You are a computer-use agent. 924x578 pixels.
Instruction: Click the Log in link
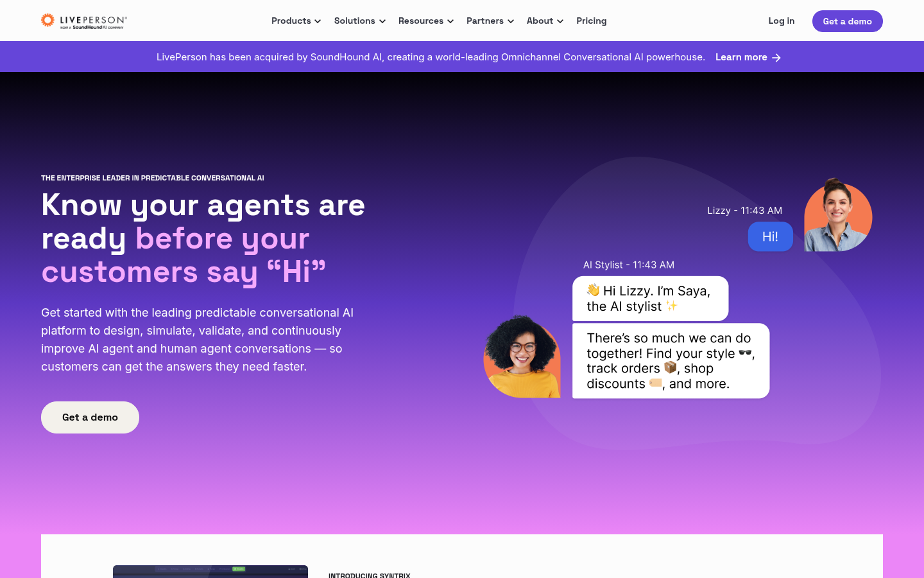point(782,21)
